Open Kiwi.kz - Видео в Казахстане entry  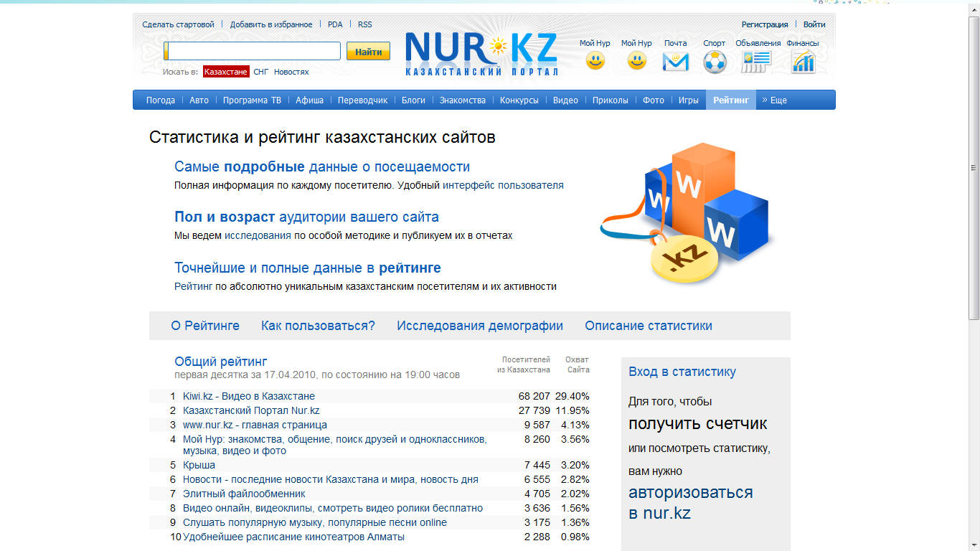pyautogui.click(x=249, y=396)
